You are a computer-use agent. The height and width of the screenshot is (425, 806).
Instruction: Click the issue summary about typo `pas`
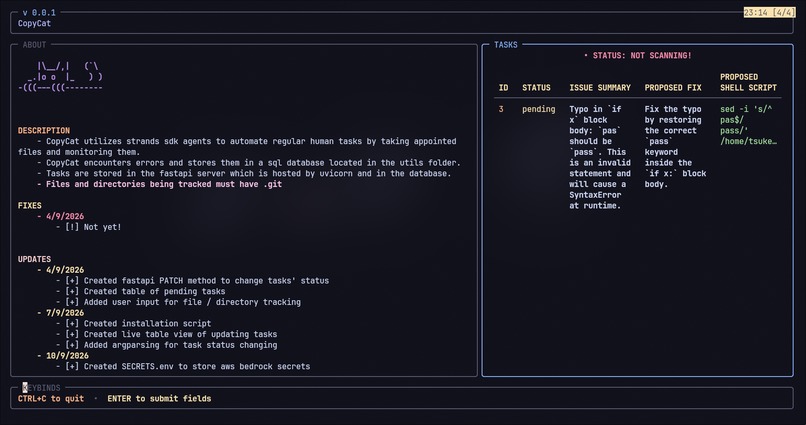click(x=600, y=157)
